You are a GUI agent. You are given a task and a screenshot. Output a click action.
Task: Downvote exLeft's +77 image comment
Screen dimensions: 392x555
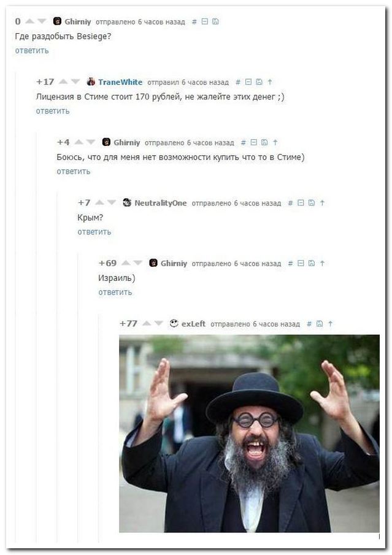coord(159,324)
